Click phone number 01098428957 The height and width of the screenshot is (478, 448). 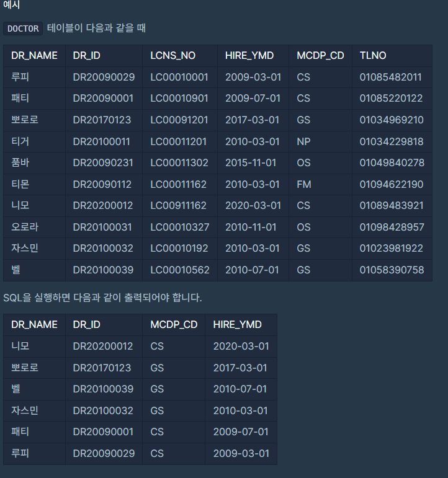click(392, 227)
